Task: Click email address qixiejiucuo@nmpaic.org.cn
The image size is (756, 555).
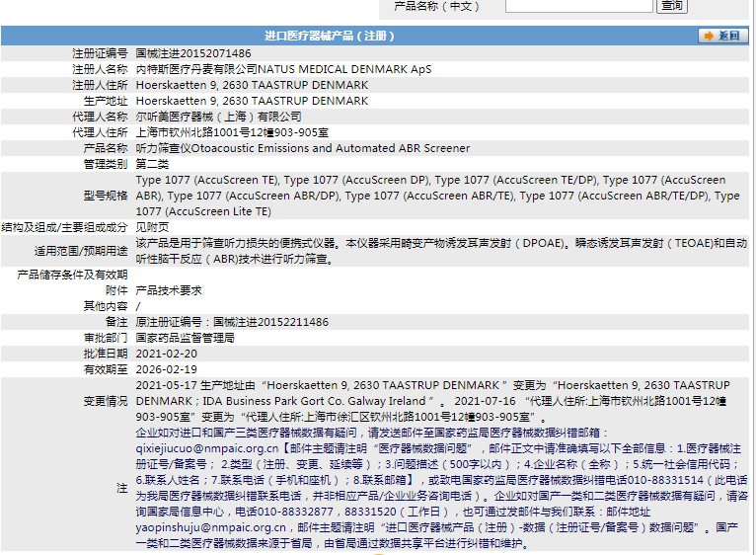Action: [207, 448]
